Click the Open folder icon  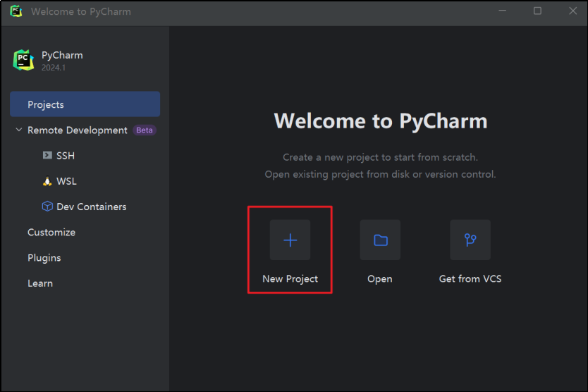click(380, 240)
